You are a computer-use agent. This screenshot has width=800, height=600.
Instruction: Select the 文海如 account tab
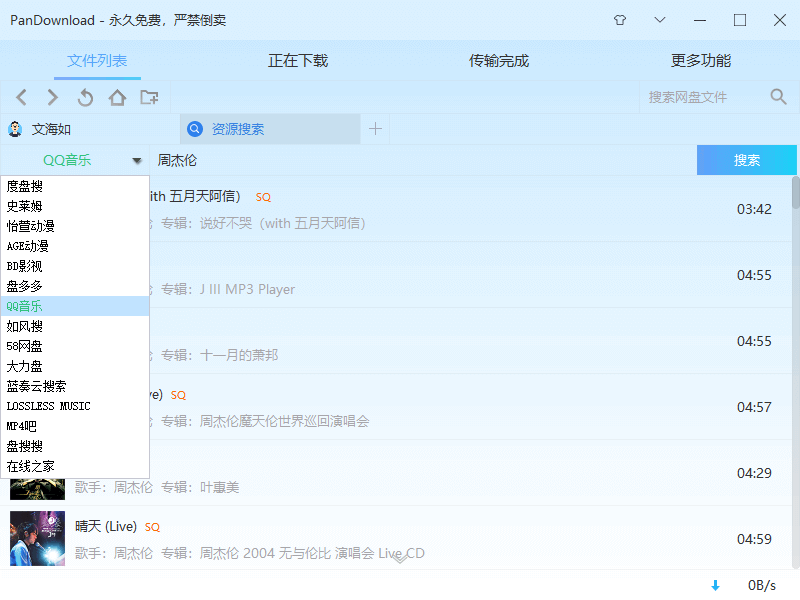(90, 129)
